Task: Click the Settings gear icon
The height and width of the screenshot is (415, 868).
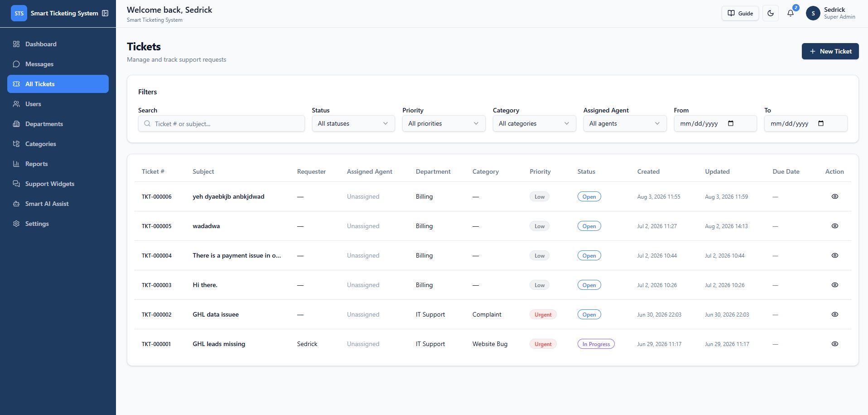Action: 16,224
